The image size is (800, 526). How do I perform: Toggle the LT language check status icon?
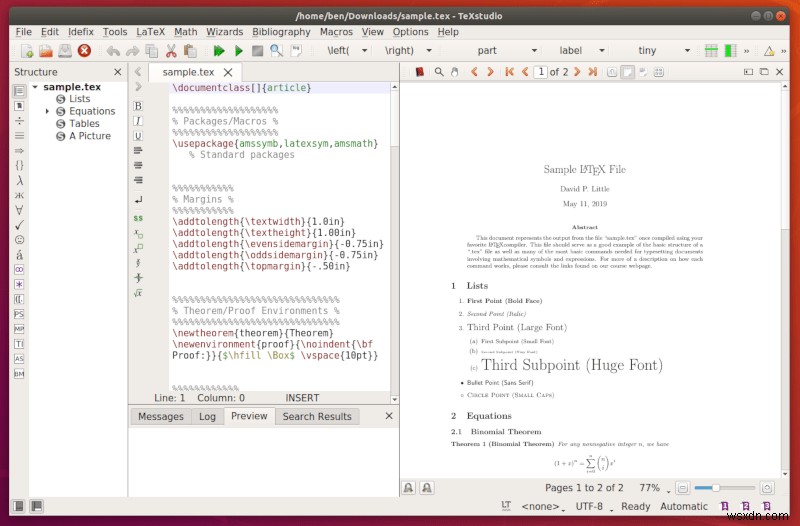coord(506,506)
